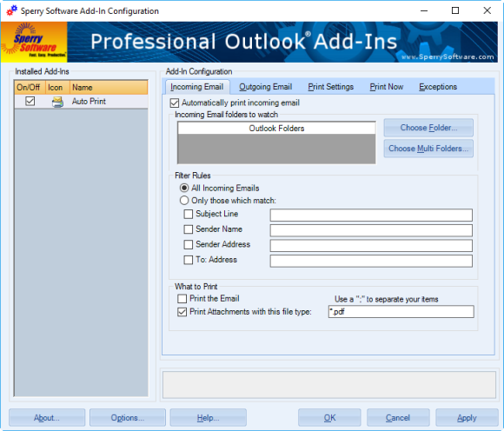Viewport: 504px width, 431px height.
Task: Enable the Sender Address filter checkbox
Action: pyautogui.click(x=188, y=244)
